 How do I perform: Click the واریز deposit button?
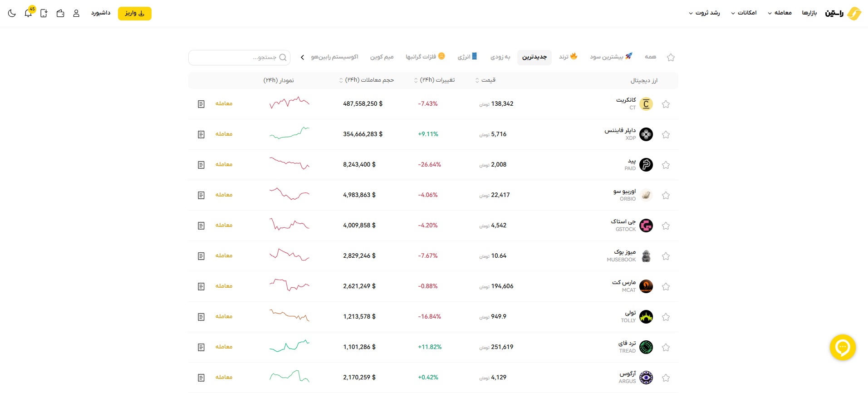pyautogui.click(x=135, y=13)
